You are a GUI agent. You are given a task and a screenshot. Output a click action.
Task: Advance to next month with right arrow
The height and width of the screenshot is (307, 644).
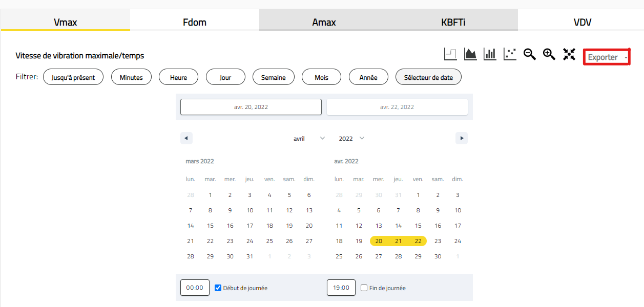click(462, 138)
